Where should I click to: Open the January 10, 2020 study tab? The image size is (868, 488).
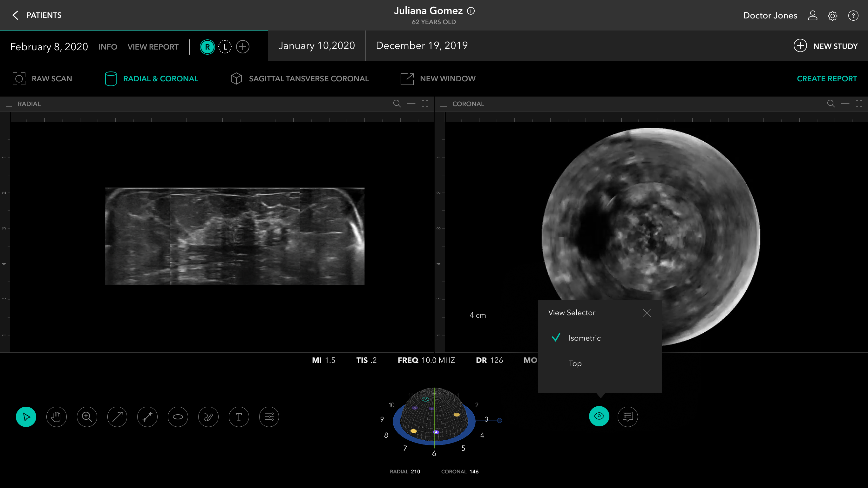coord(316,45)
